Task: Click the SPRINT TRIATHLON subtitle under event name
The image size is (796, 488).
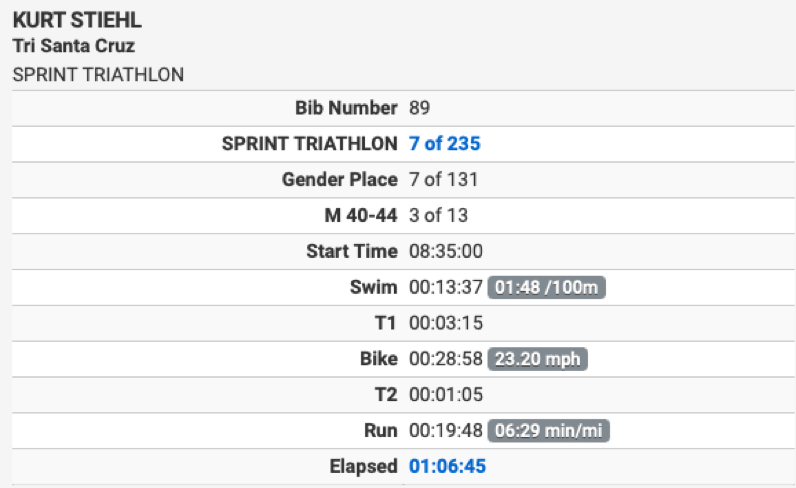Action: tap(98, 75)
